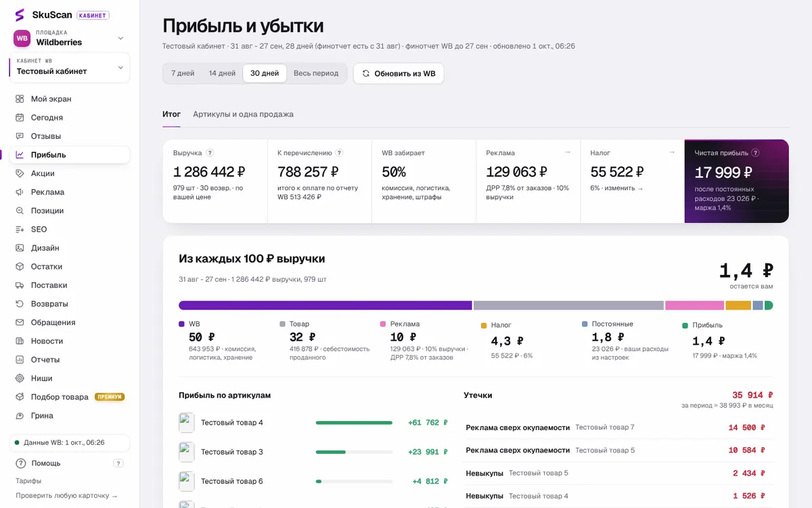Click the purple WB segment of revenue bar
Screen dimensions: 812x508
(325, 305)
